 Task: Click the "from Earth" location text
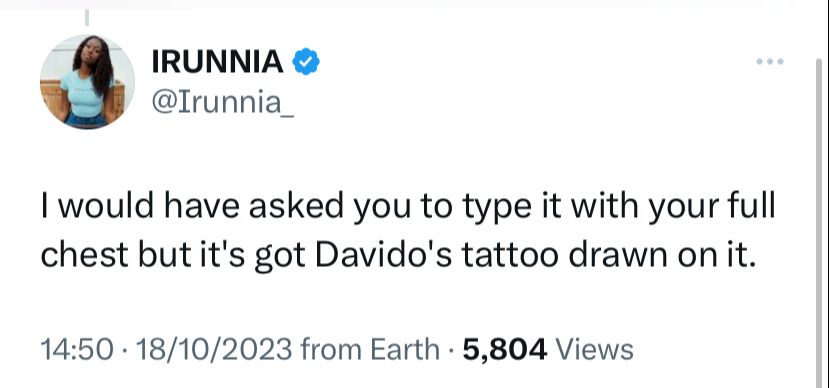pos(370,350)
